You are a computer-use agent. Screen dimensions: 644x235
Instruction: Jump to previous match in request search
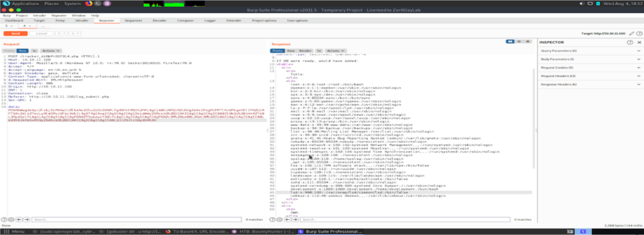point(19,219)
